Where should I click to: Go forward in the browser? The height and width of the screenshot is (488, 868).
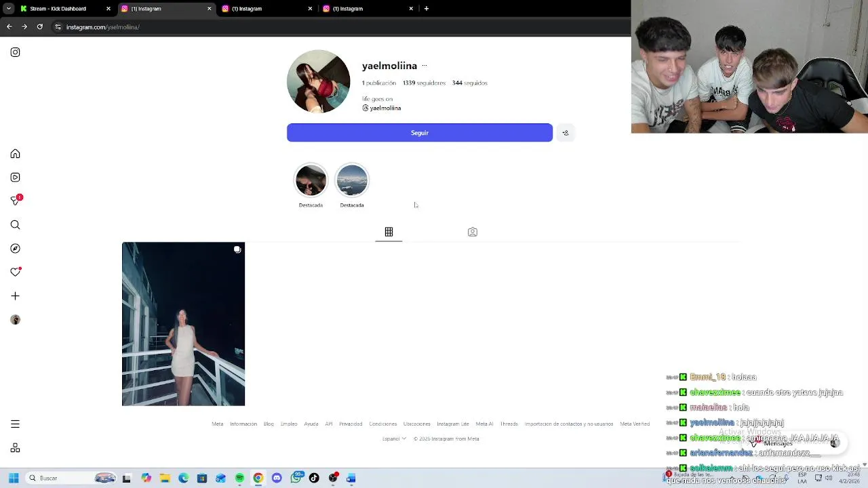pos(24,27)
